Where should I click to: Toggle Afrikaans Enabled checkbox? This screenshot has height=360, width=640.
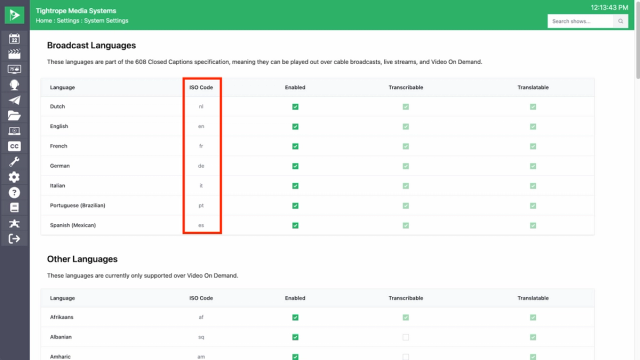coord(295,317)
